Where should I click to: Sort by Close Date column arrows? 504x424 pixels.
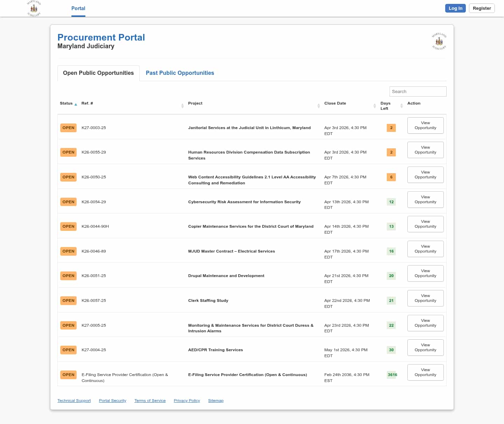pos(374,106)
